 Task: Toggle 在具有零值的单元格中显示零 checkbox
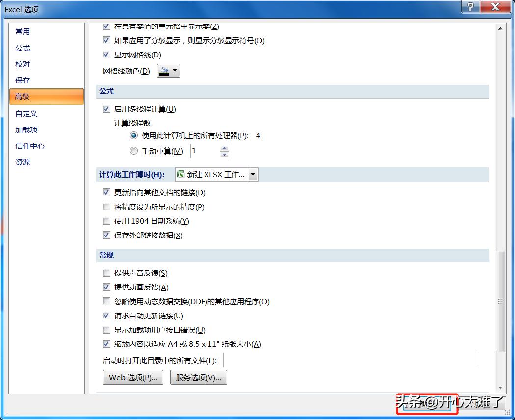tap(106, 26)
